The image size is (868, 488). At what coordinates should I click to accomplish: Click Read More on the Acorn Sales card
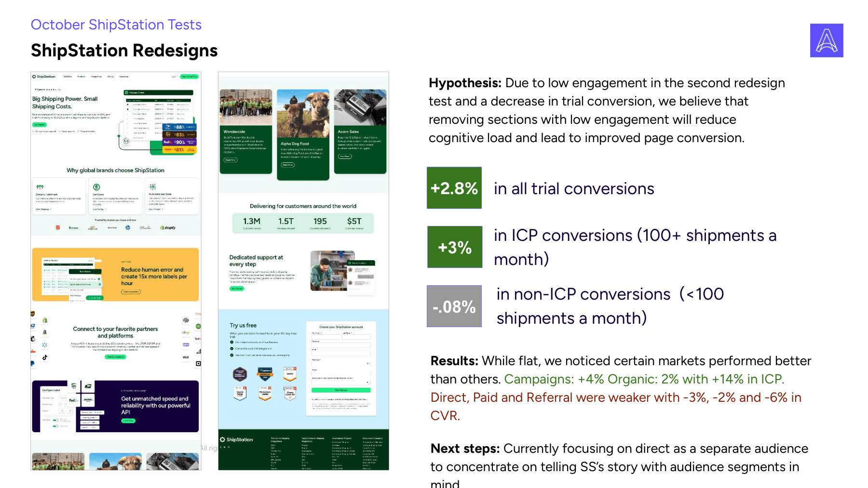tap(345, 156)
